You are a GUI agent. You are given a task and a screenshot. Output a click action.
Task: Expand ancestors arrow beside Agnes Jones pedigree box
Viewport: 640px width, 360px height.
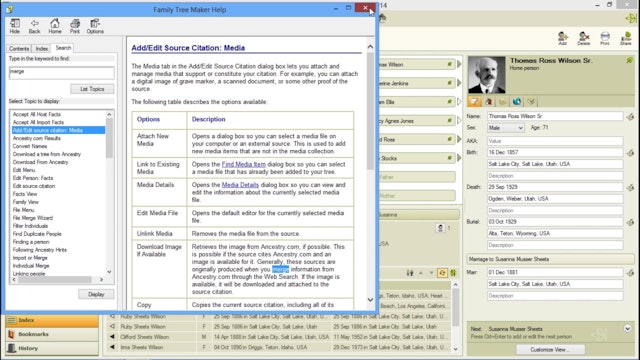(459, 120)
